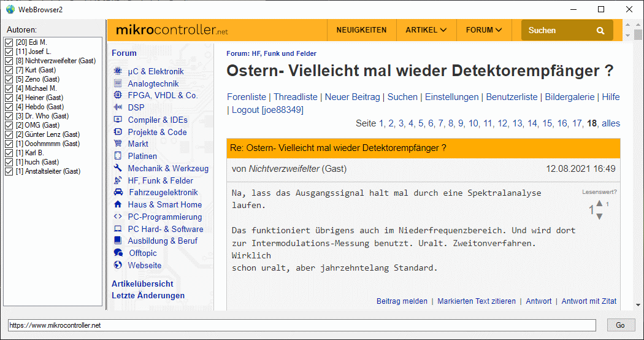
Task: Uncheck author Michael M.
Action: pos(9,88)
